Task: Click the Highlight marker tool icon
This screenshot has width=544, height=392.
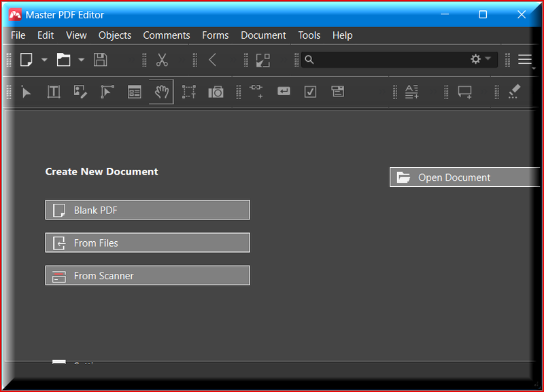Action: tap(514, 92)
